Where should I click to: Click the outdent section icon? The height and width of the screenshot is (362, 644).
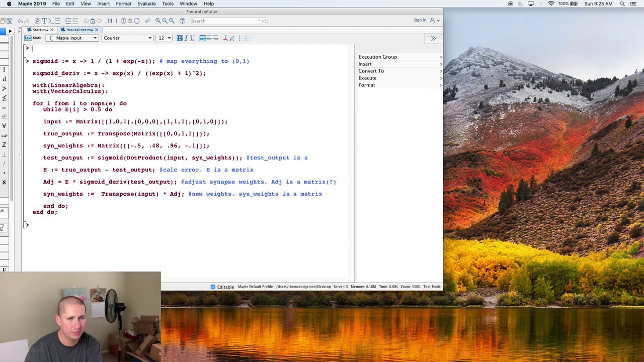[x=75, y=21]
